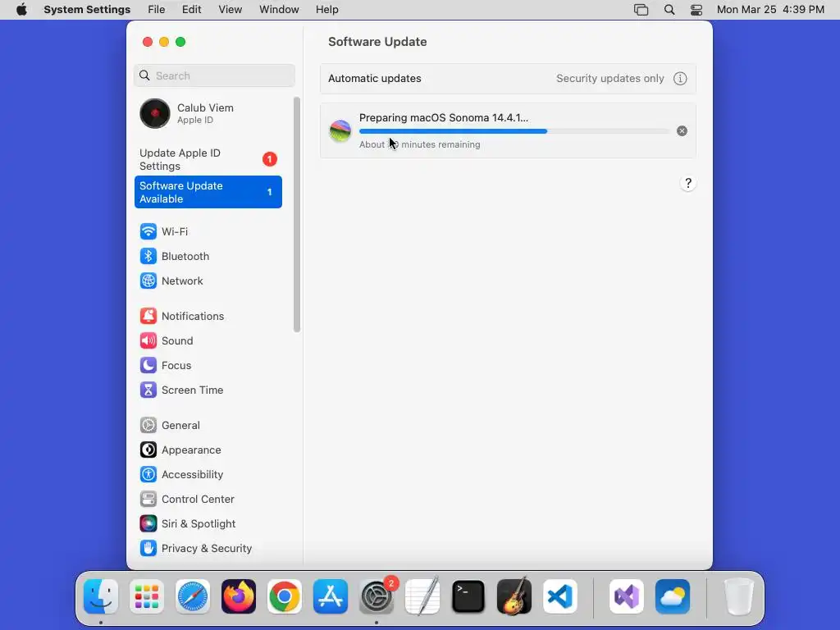Screen dimensions: 840x630
Task: Open Finder from the dock
Action: point(101,596)
